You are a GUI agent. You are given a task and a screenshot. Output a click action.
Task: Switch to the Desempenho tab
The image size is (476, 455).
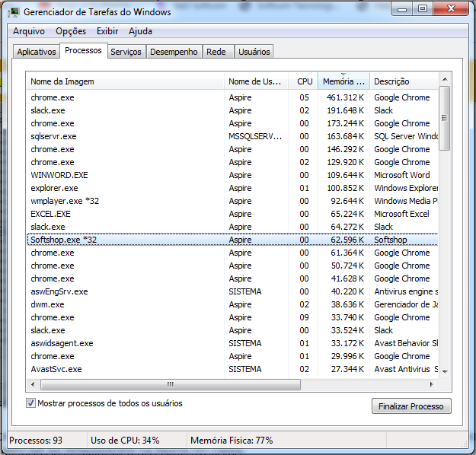174,52
